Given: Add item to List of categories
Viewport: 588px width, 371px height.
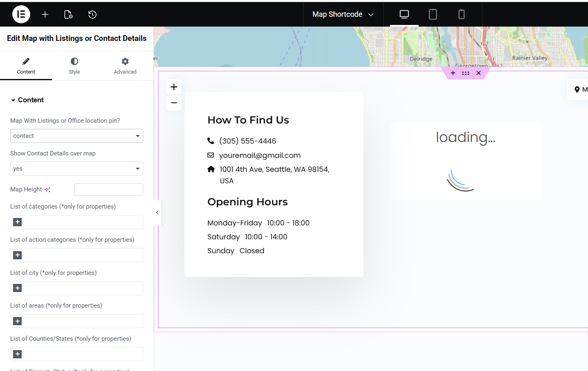Looking at the screenshot, I should click(18, 222).
